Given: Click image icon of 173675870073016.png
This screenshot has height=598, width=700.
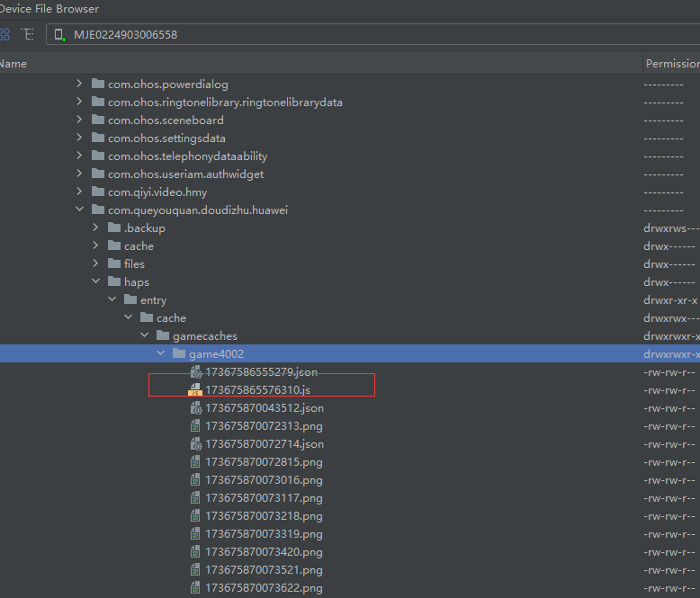Looking at the screenshot, I should [x=195, y=479].
